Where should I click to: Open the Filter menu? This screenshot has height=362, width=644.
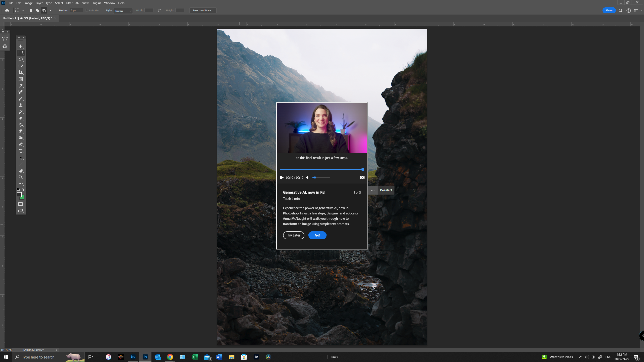tap(69, 3)
